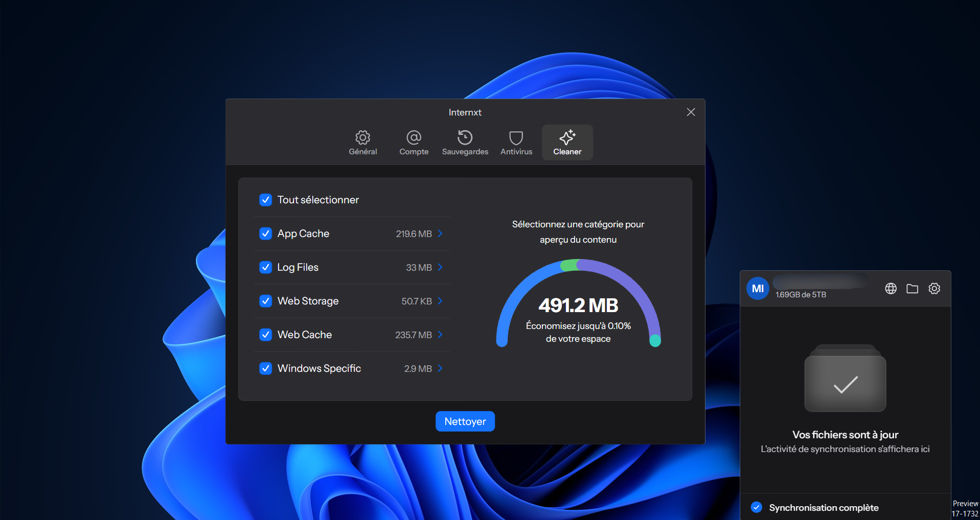Click the Synchronisation complète status check icon

(x=757, y=507)
